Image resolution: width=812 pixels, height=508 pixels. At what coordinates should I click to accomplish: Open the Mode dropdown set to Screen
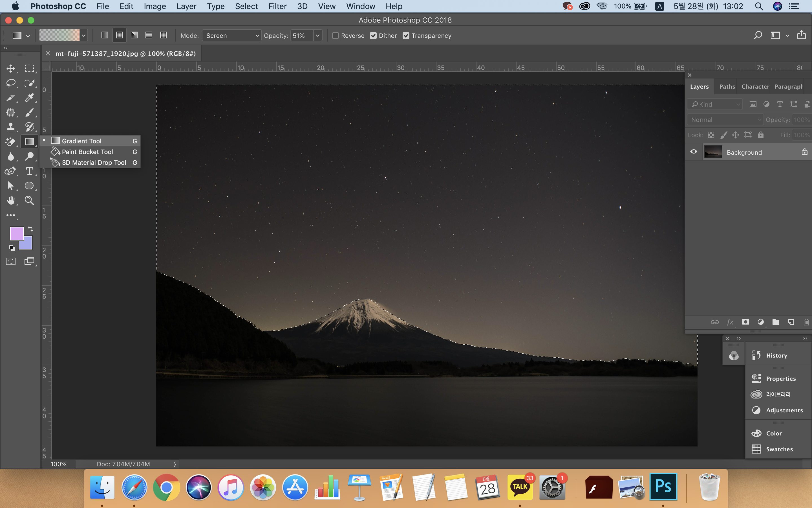coord(231,36)
